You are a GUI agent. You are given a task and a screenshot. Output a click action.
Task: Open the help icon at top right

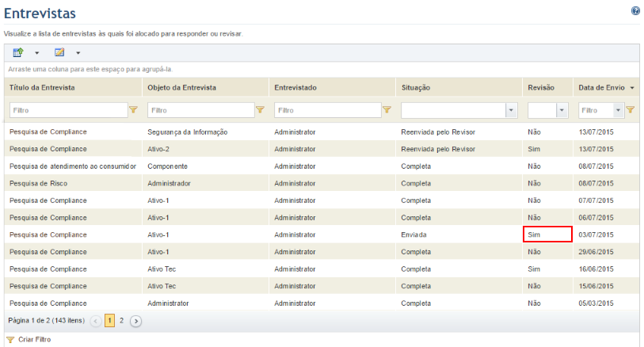(635, 11)
